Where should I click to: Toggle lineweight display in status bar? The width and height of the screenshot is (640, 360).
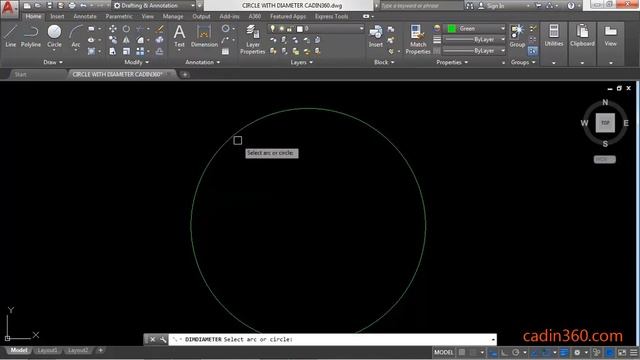coord(564,352)
